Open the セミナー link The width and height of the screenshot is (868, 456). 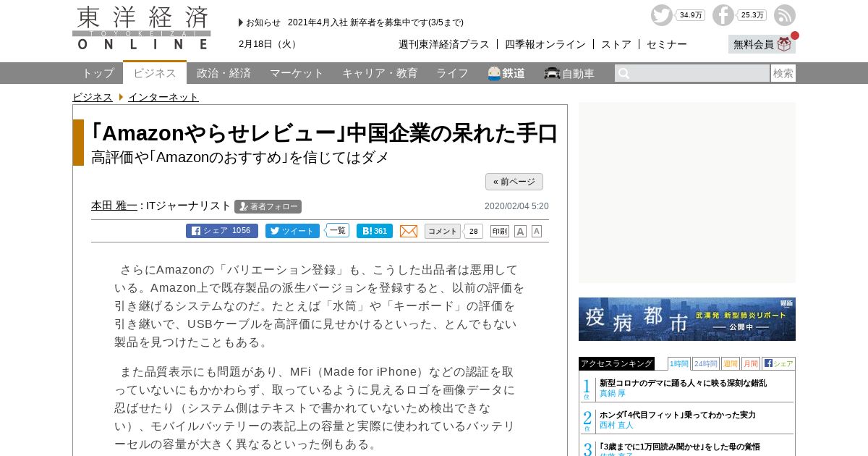tap(667, 44)
